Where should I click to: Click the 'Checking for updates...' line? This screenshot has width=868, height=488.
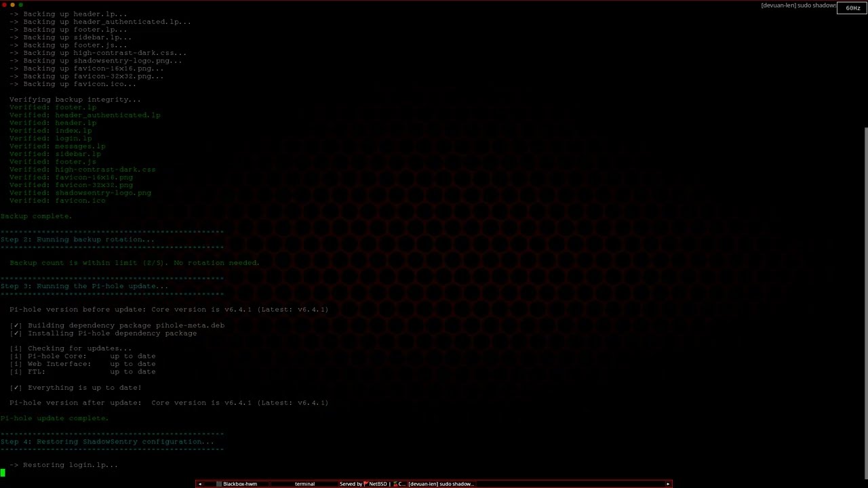pos(71,348)
